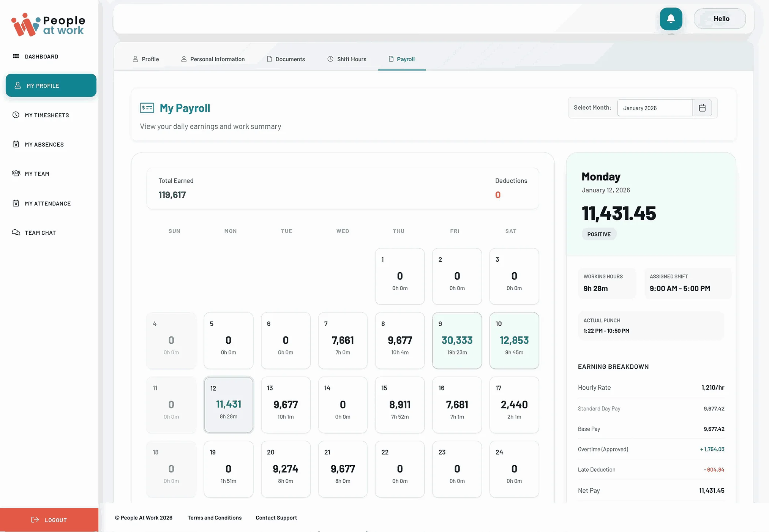
Task: Click the Dashboard grid icon in the sidebar
Action: click(x=16, y=56)
